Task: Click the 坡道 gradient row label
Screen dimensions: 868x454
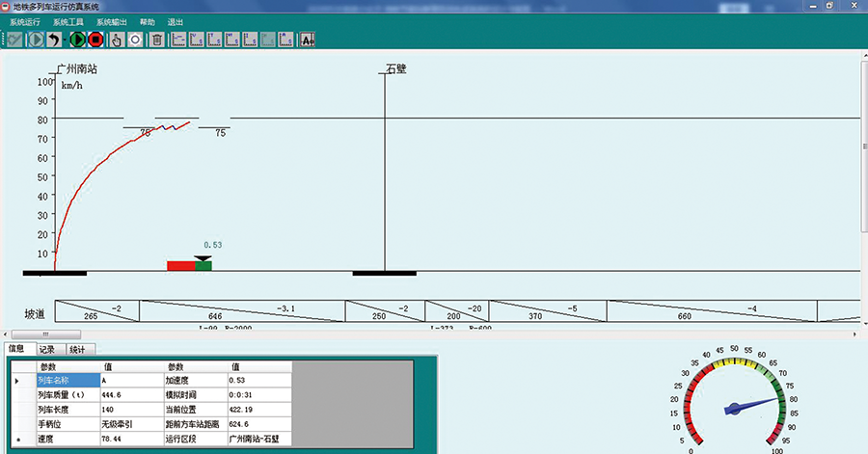Action: pyautogui.click(x=35, y=314)
